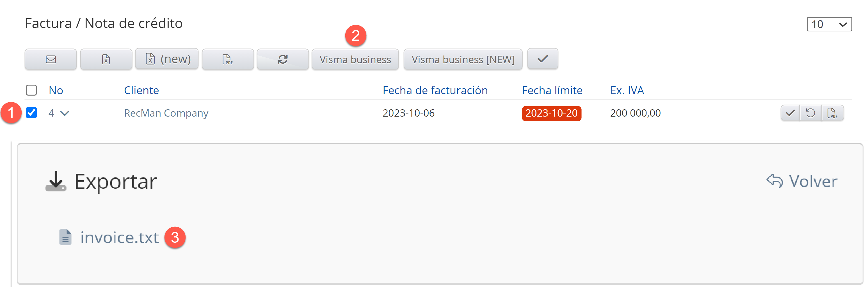Click the Visma business [NEW] button
Viewport: 868px width, 287px height.
click(463, 59)
